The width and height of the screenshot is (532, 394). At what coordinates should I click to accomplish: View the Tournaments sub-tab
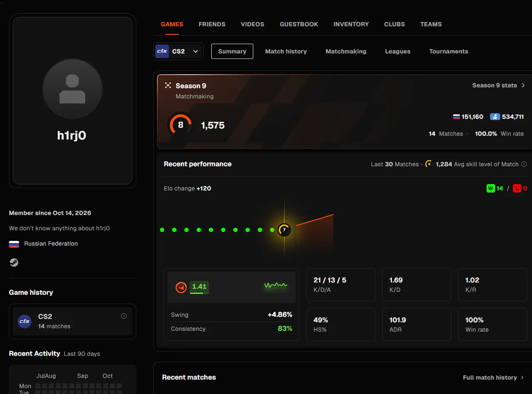[x=449, y=51]
